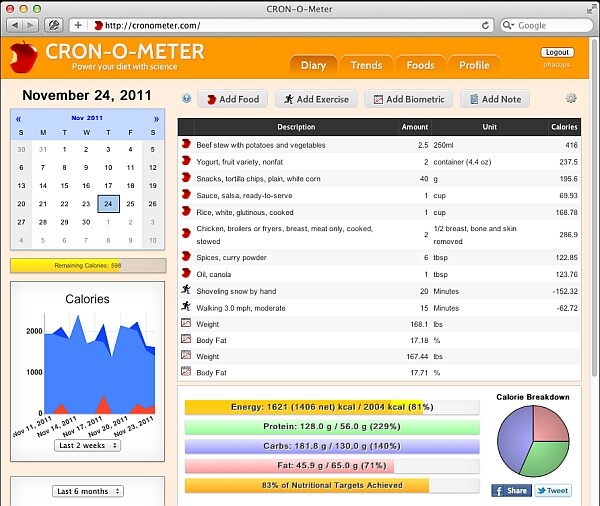Click the Add Food button

233,99
